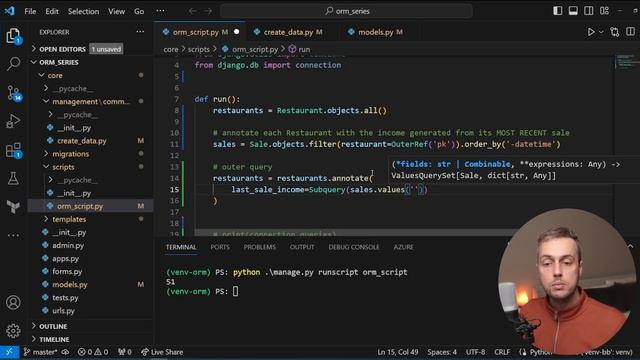Show additional activity bar views ellipsis
This screenshot has height=360, width=640.
pos(13,235)
